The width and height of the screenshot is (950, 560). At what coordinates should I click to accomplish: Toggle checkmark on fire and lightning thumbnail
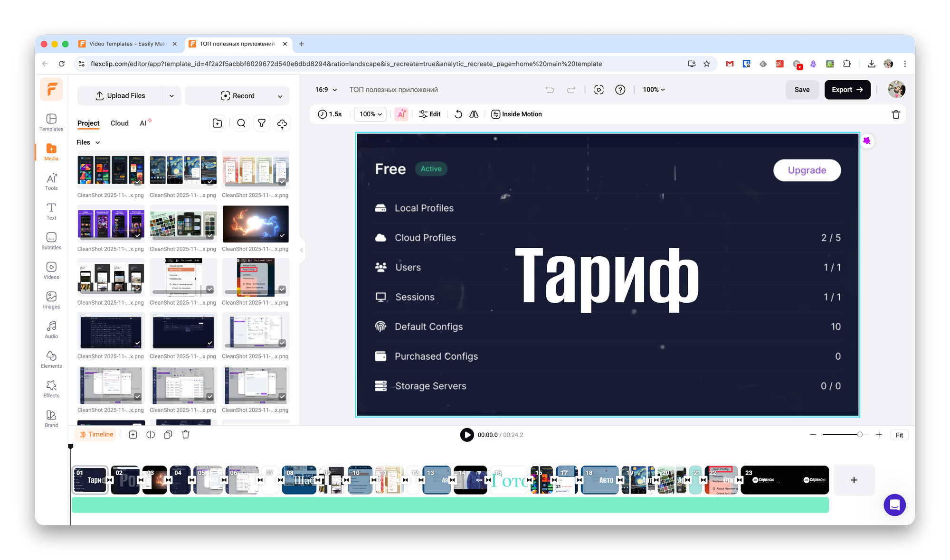coord(282,236)
